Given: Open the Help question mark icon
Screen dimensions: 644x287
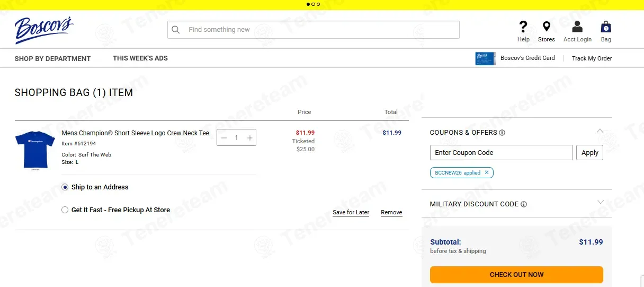Looking at the screenshot, I should click(523, 27).
